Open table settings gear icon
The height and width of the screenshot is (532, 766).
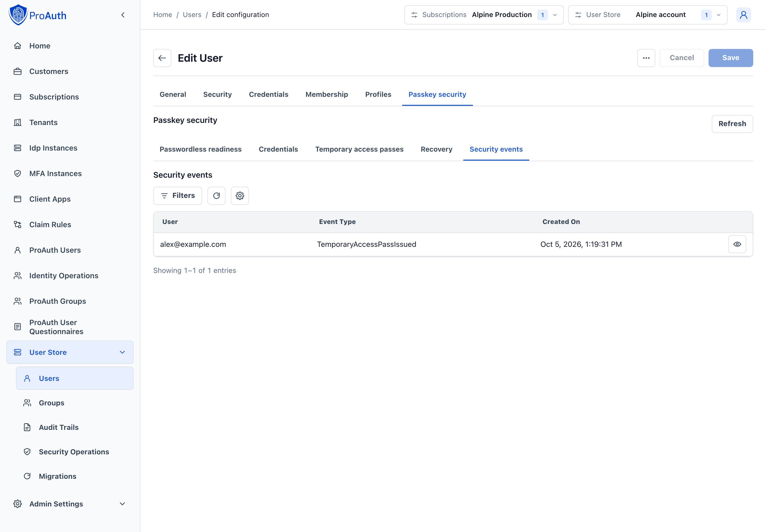point(240,196)
